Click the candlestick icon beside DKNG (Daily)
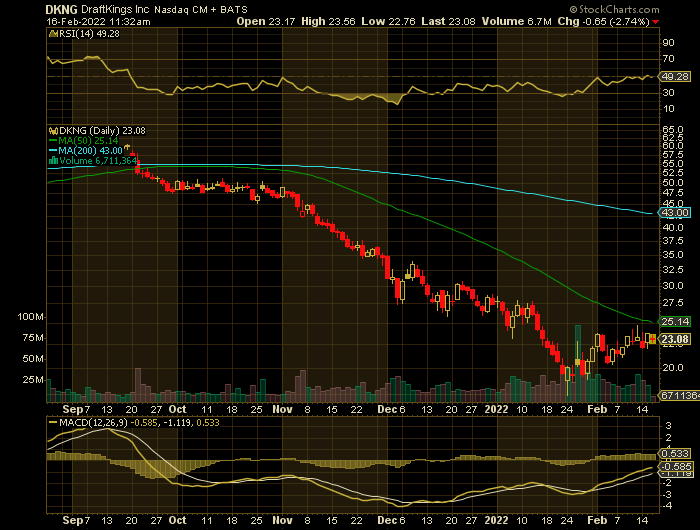This screenshot has height=530, width=700. [x=51, y=130]
